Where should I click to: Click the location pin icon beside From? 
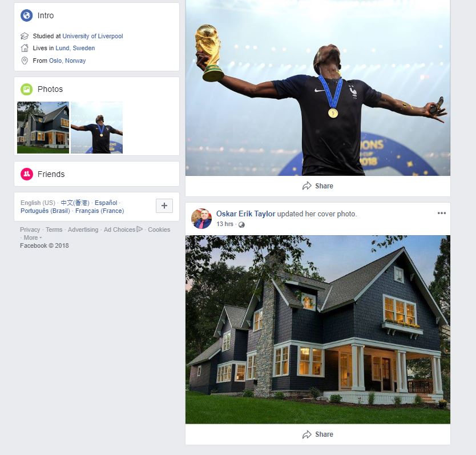click(x=25, y=61)
